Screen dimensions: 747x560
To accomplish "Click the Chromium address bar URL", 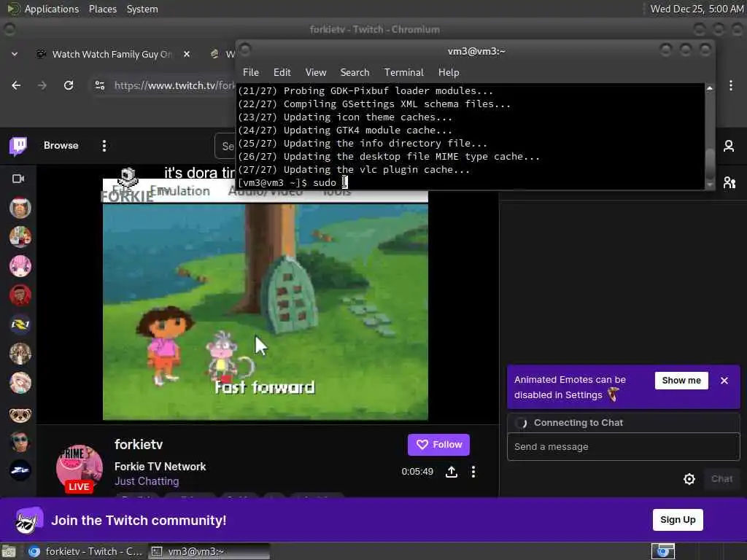I will 174,86.
